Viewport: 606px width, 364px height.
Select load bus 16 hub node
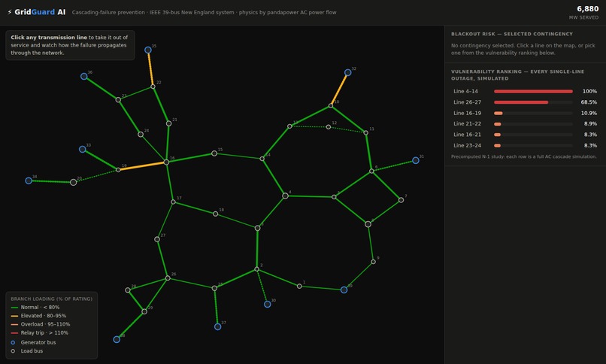pos(166,162)
